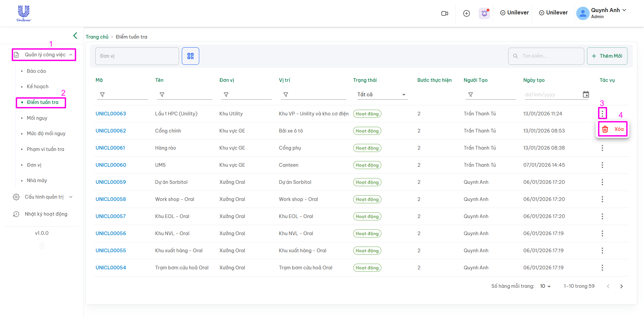Click the video camera icon in header

[x=445, y=13]
